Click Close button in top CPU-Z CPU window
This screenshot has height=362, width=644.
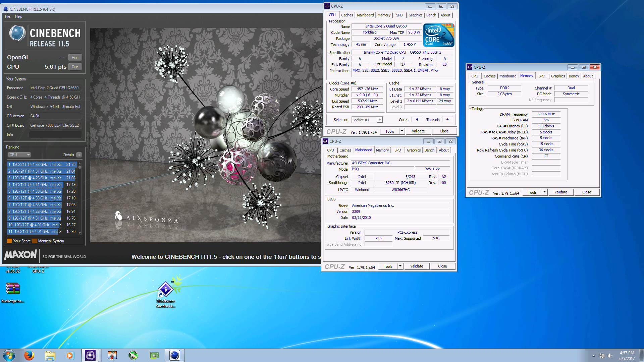click(444, 131)
